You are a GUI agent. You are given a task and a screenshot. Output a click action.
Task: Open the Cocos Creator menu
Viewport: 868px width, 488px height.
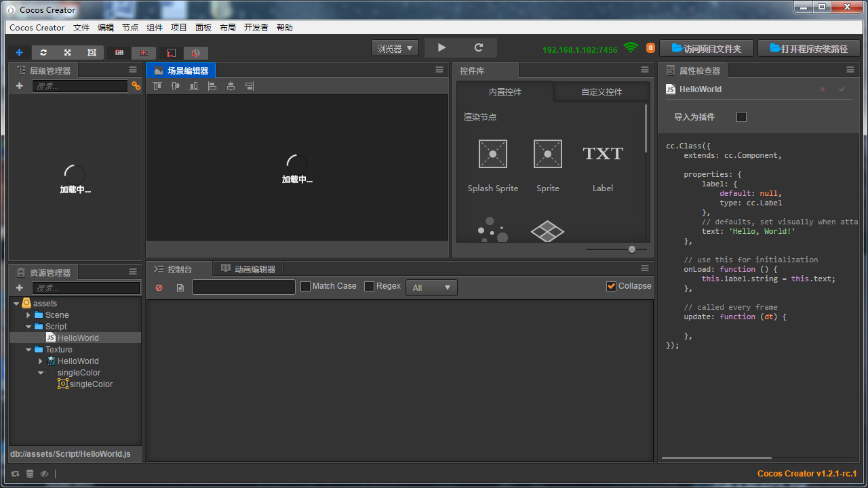37,28
